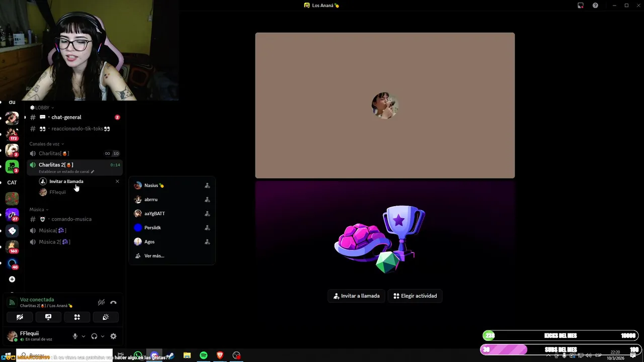Open WhatsApp from the taskbar
The image size is (644, 362).
(138, 355)
